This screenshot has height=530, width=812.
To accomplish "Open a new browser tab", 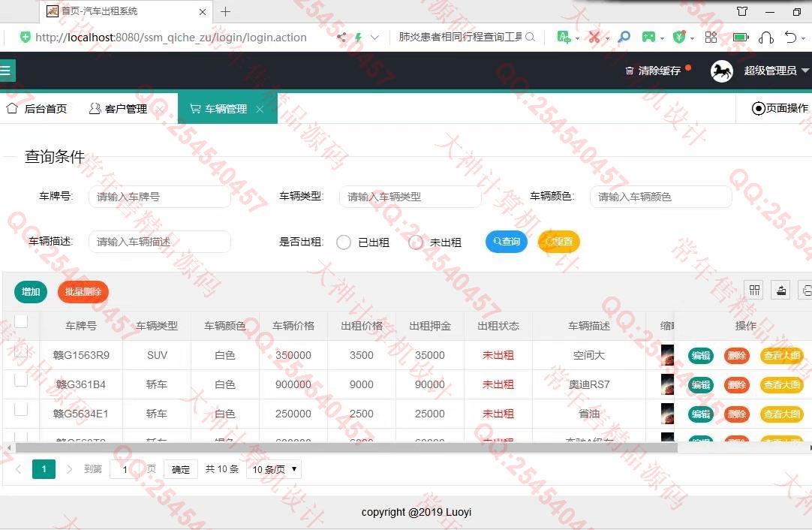I will (x=225, y=11).
